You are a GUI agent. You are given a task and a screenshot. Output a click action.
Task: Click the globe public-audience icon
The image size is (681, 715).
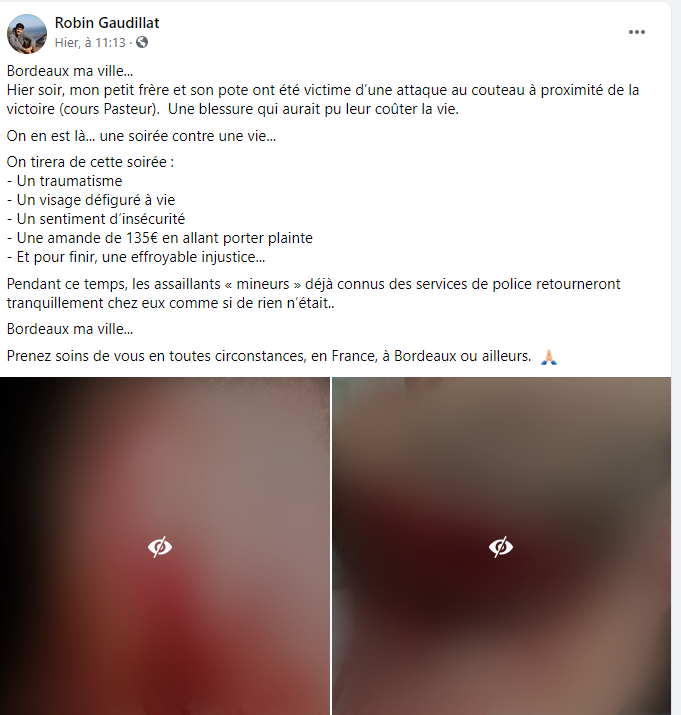tap(142, 42)
